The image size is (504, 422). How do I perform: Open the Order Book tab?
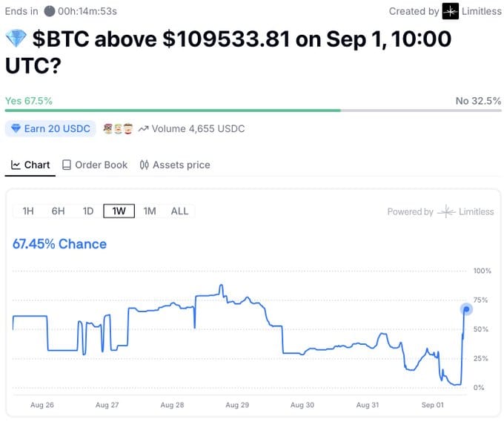[95, 165]
